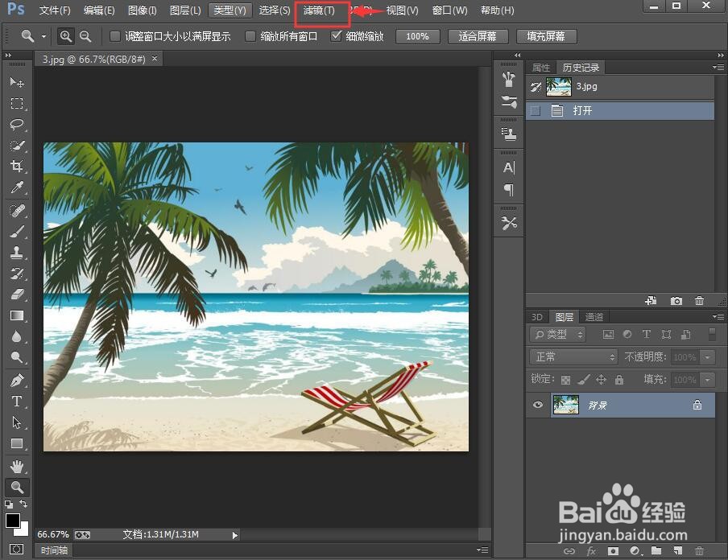Open fill slider dropdown arrow
This screenshot has height=560, width=728.
pyautogui.click(x=708, y=380)
